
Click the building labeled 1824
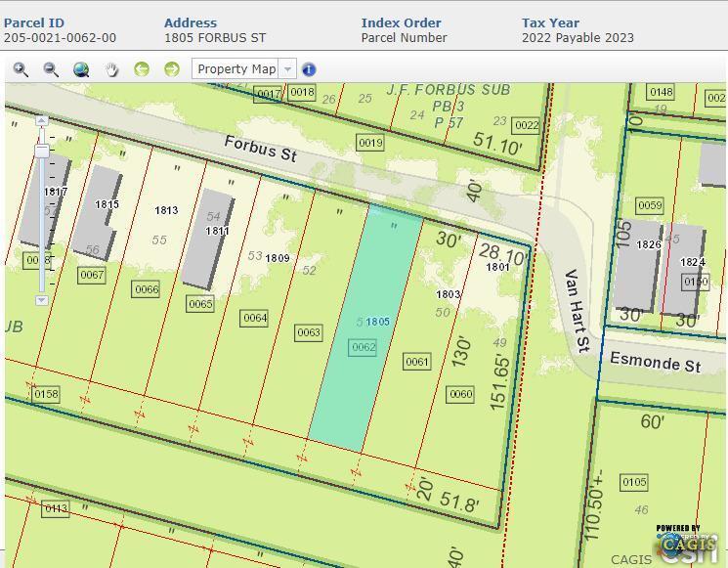pos(682,270)
